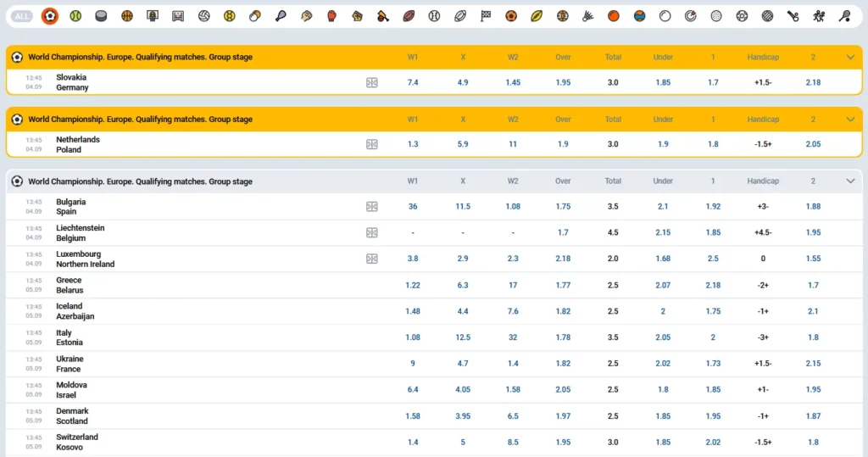
Task: Filter by the green tennis ball icon
Action: pyautogui.click(x=75, y=16)
